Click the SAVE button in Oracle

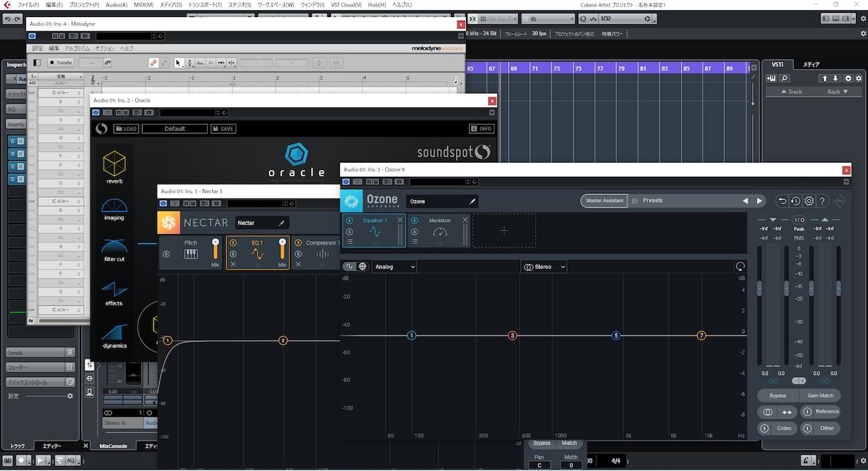tap(223, 129)
